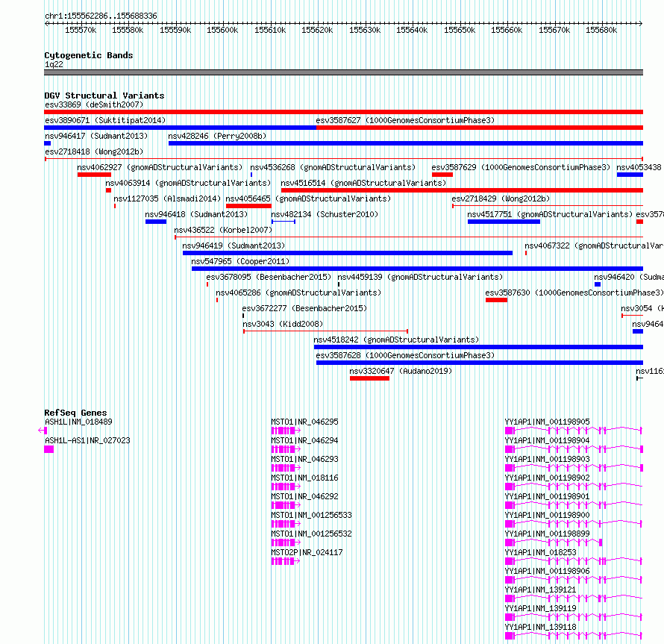Open nsv4065286 gnomADStructuralVariants label
Viewport: 664px width, 644px height.
[298, 293]
